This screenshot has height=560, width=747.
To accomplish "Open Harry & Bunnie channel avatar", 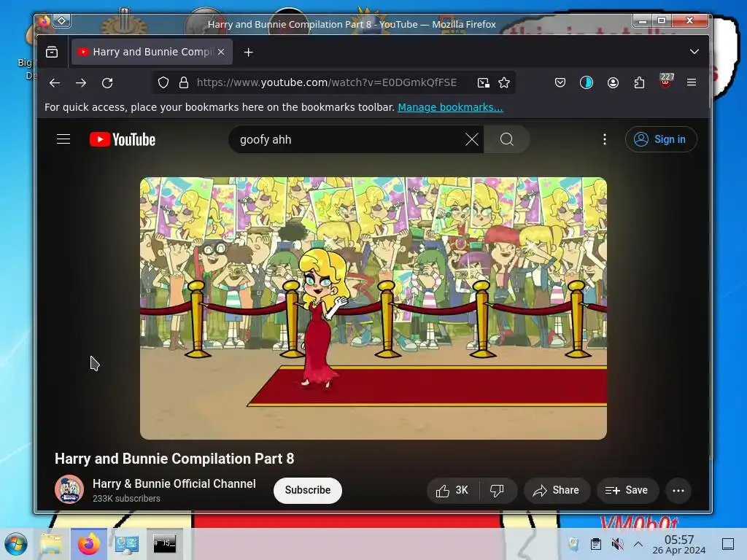I will [x=69, y=489].
